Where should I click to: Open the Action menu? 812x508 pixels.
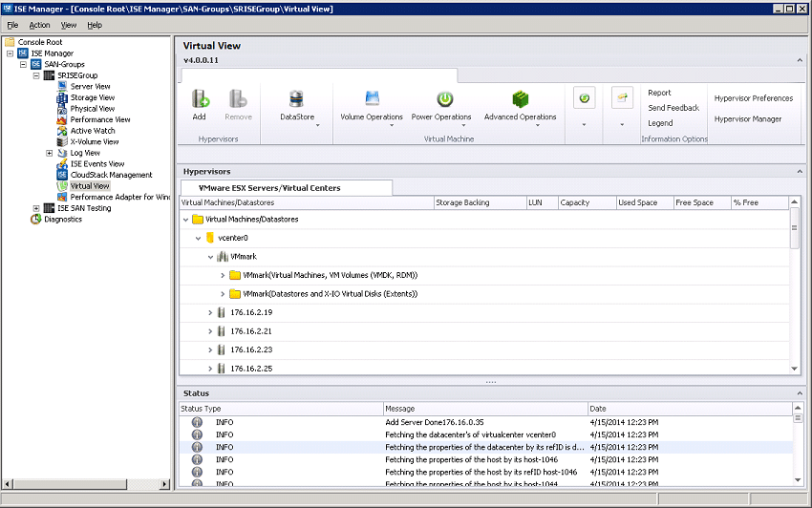point(39,25)
